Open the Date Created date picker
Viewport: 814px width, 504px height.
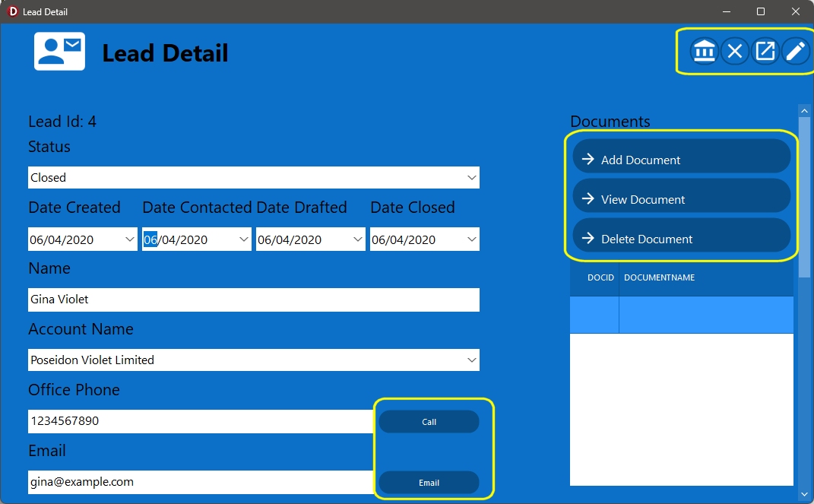[x=129, y=239]
